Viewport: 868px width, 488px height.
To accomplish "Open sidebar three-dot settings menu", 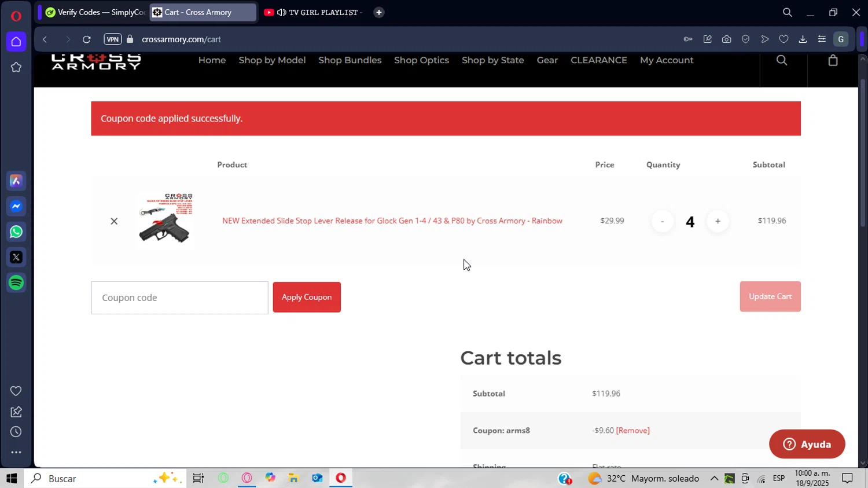I will tap(16, 453).
